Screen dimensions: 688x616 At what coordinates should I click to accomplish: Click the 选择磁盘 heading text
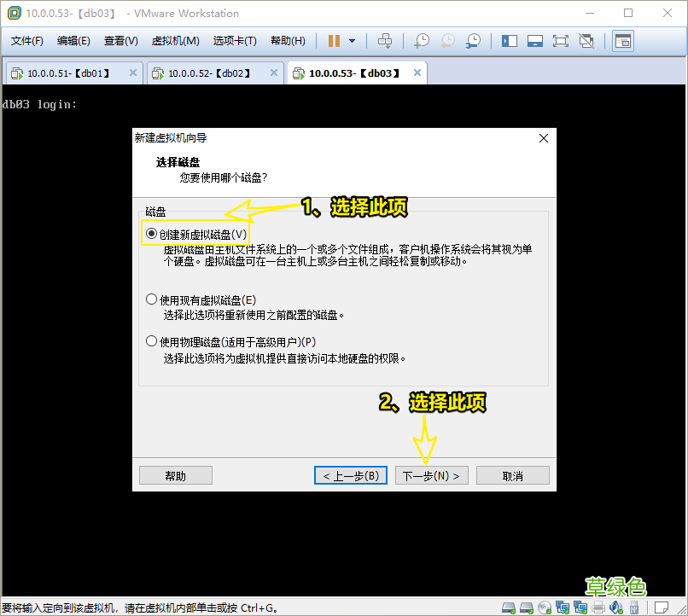click(x=178, y=162)
